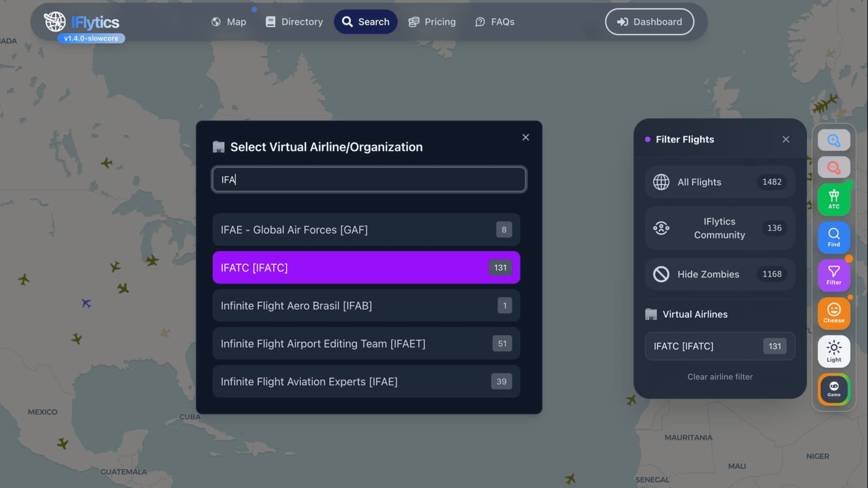868x488 pixels.
Task: Click the 131 count badge in purple row
Action: coord(500,268)
